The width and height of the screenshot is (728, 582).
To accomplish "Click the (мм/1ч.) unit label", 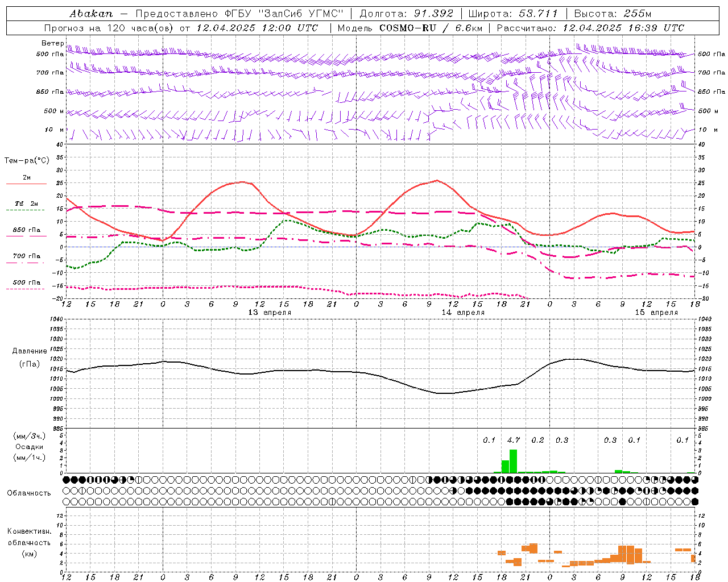I will (28, 458).
